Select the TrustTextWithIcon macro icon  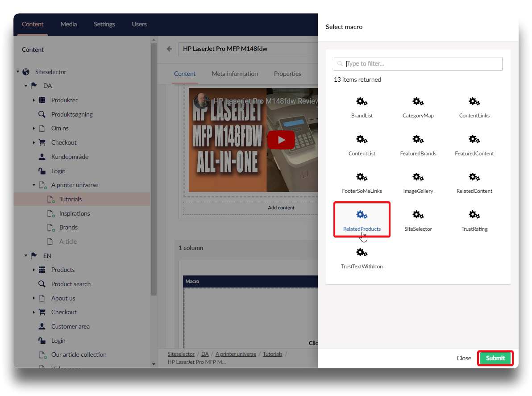pos(362,253)
